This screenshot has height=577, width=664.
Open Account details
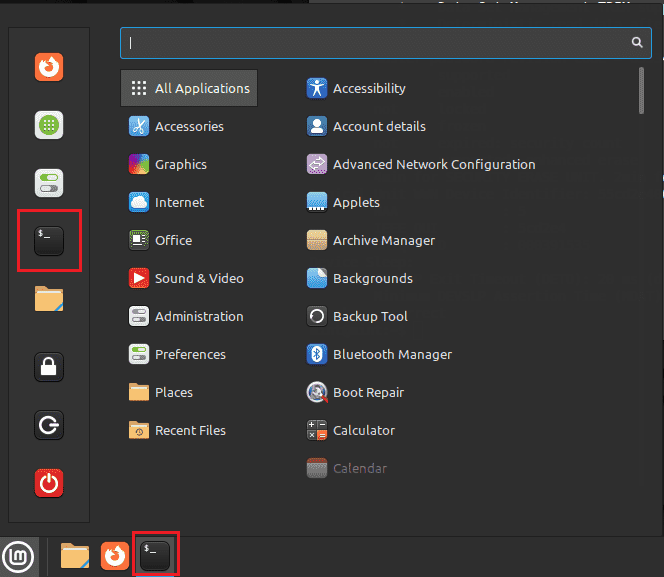[366, 126]
